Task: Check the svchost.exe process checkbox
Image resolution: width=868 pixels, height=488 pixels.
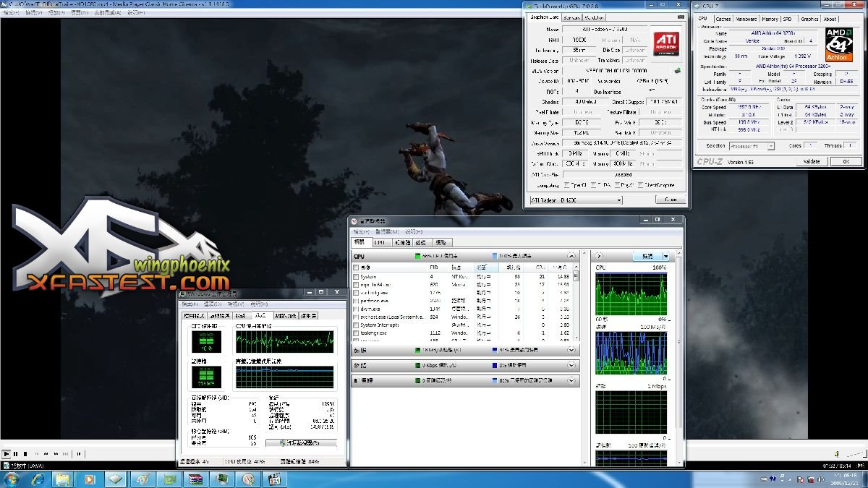Action: pos(356,317)
